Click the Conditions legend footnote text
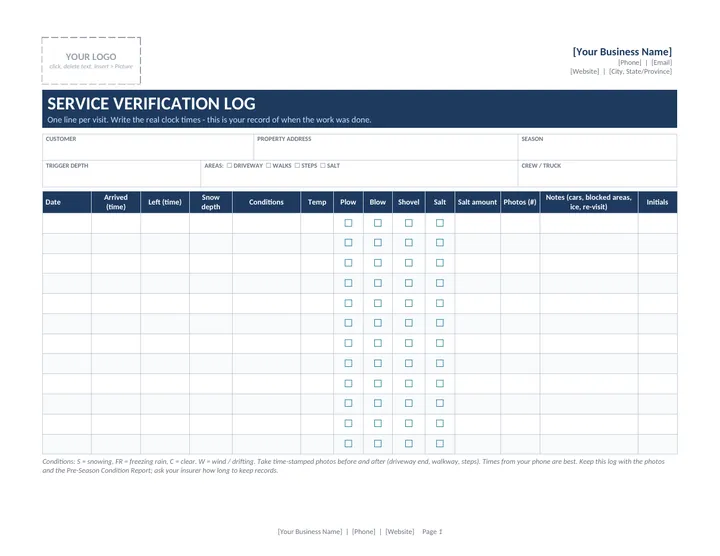Screen dimensions: 720x556 354,466
